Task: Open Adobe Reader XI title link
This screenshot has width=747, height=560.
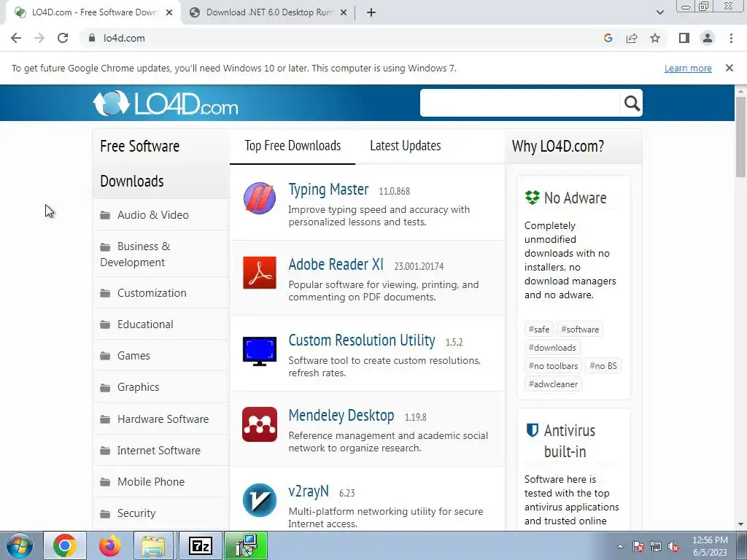Action: [x=336, y=264]
